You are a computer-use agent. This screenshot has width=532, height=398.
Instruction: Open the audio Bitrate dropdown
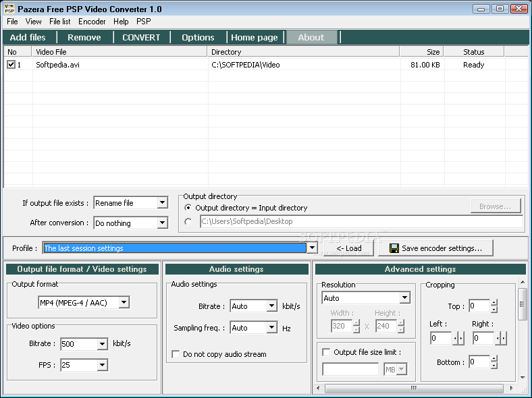pos(271,306)
